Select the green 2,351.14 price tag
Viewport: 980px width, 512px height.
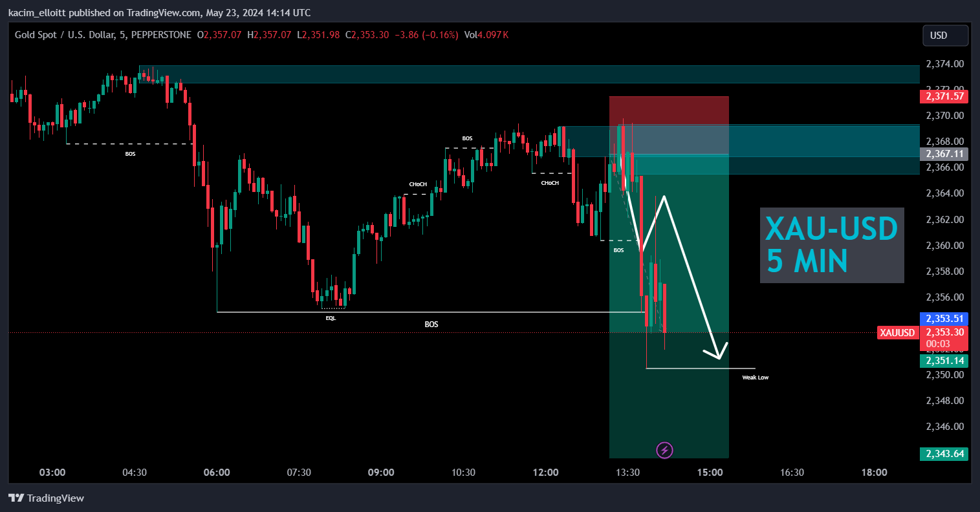[944, 361]
